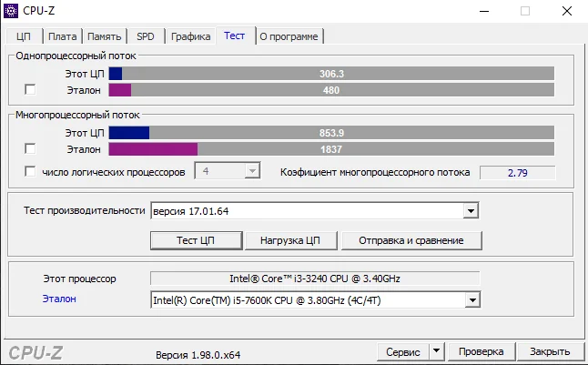Click the single-thread Этот ЦП bar 306.3

(331, 74)
